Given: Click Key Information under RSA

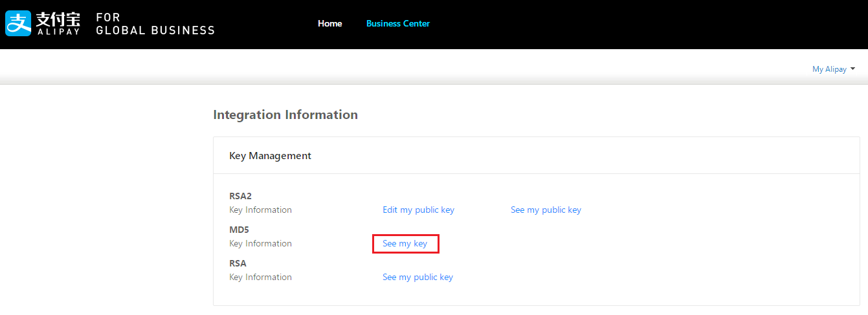Looking at the screenshot, I should tap(260, 277).
